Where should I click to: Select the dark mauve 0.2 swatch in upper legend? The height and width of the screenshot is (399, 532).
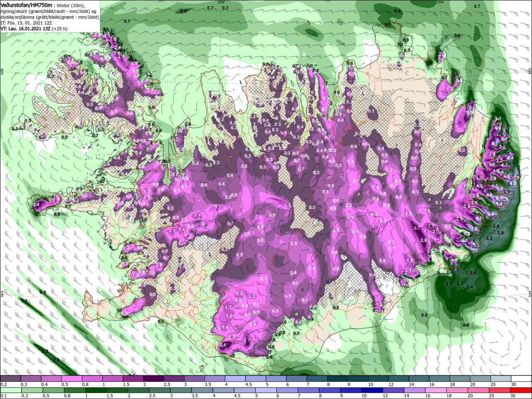click(x=10, y=379)
